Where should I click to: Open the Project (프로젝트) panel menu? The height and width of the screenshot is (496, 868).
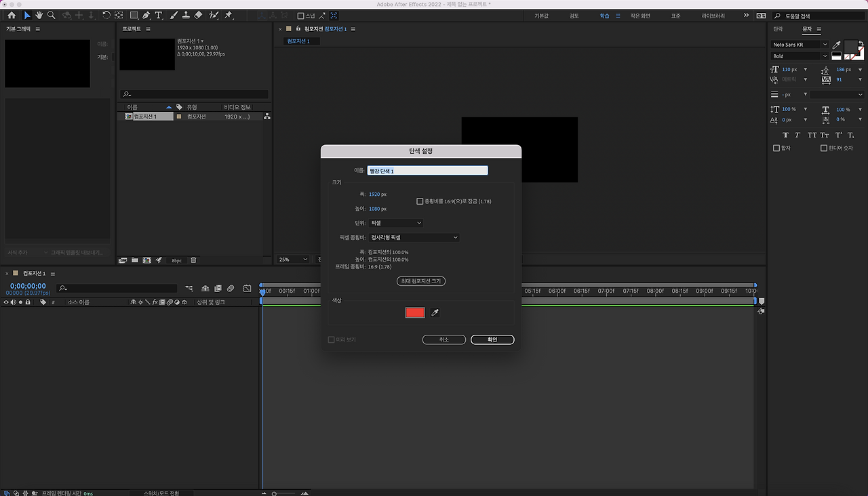click(149, 29)
